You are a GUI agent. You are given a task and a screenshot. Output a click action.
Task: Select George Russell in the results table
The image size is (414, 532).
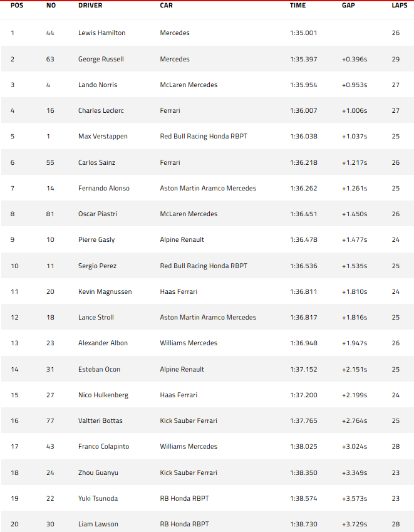point(101,59)
